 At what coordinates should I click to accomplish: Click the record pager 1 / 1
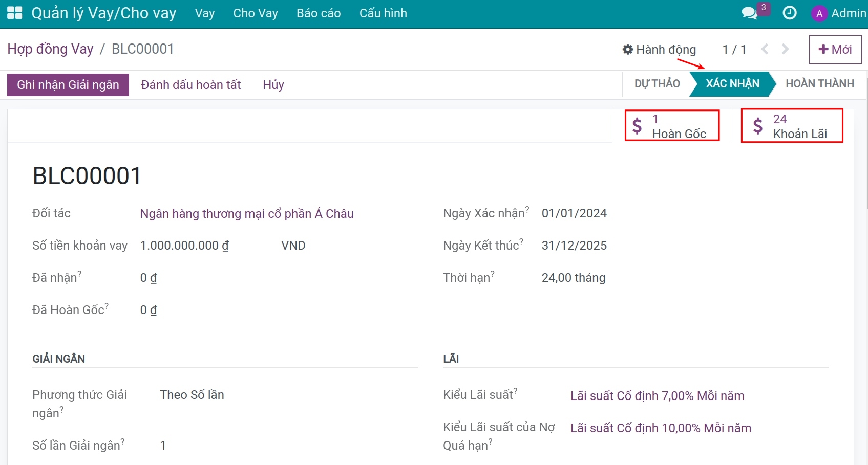734,50
